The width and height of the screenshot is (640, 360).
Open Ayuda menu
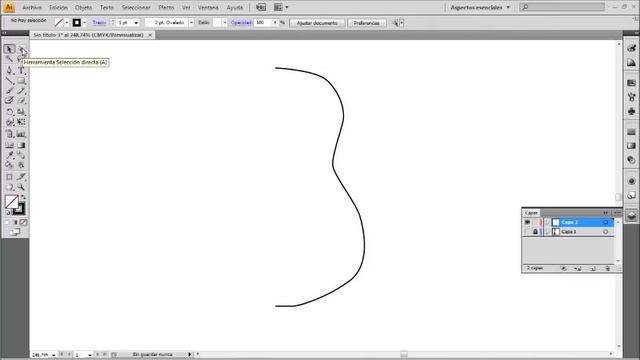(235, 7)
